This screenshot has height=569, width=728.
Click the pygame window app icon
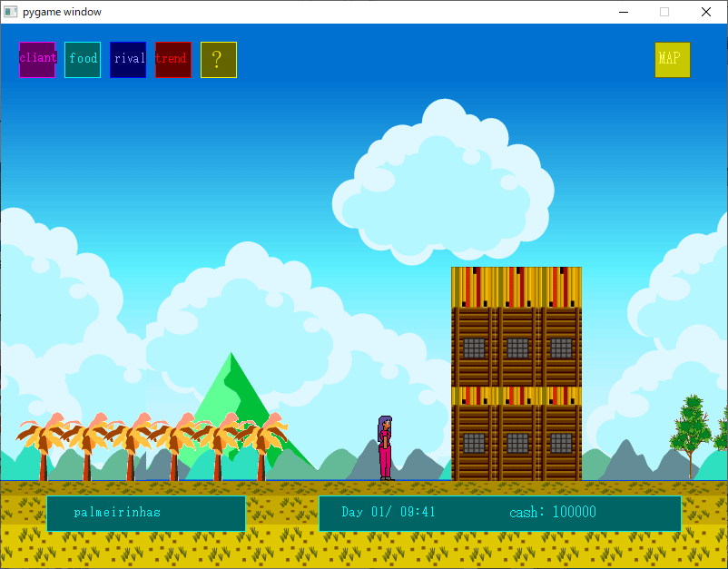pos(10,12)
